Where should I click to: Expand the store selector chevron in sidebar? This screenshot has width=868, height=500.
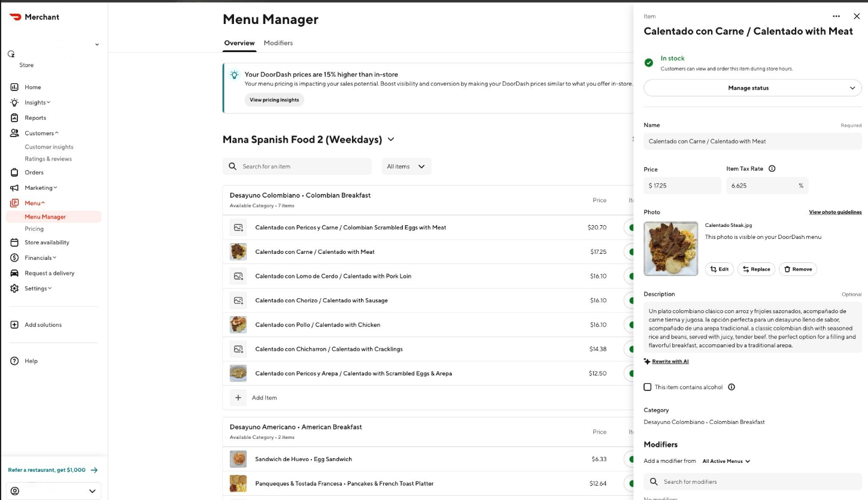[x=97, y=44]
